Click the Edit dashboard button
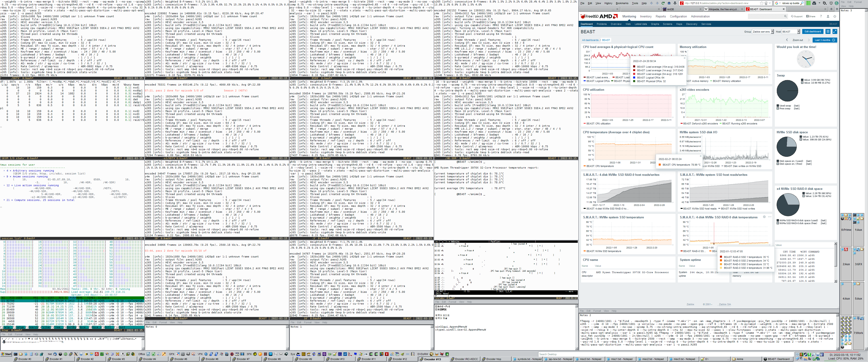Viewport: 868px width, 362px height. (813, 32)
